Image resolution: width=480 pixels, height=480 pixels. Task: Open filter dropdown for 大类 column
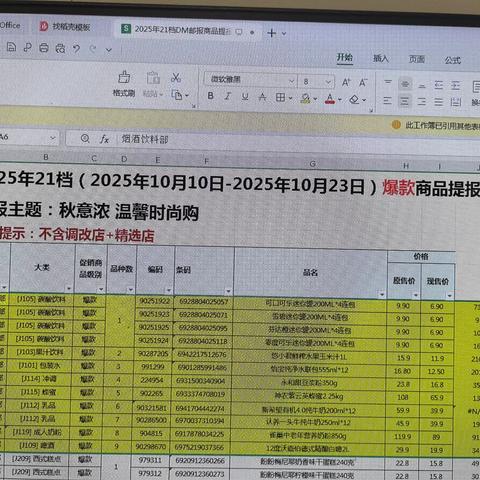coord(69,288)
